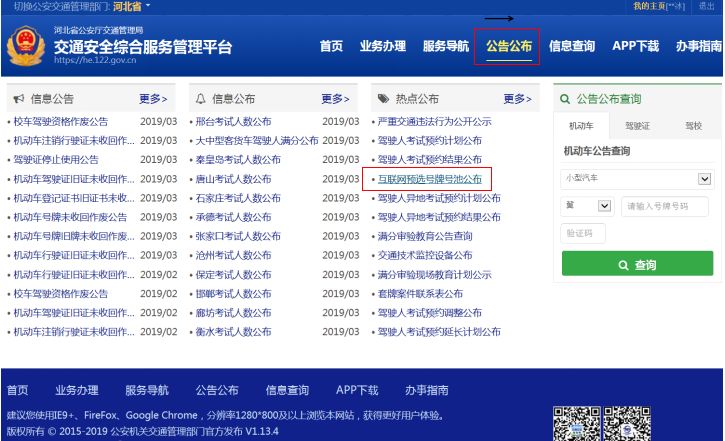This screenshot has width=725, height=441.
Task: Open 沧州考试人数公布 link
Action: (x=233, y=255)
